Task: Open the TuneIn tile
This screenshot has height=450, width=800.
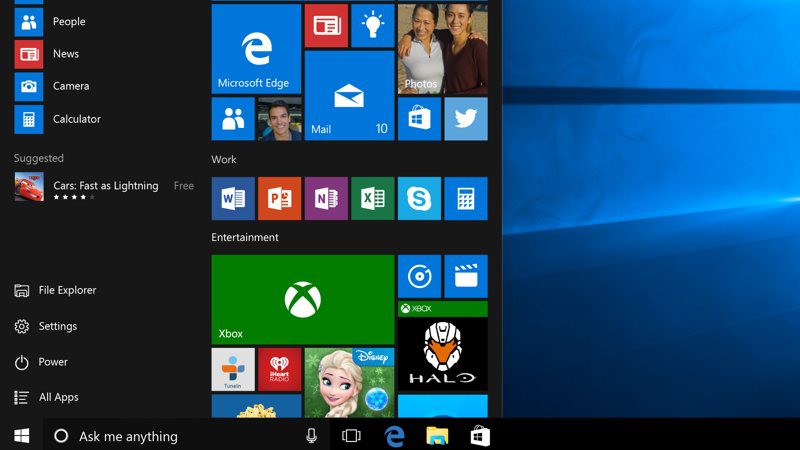Action: point(233,370)
